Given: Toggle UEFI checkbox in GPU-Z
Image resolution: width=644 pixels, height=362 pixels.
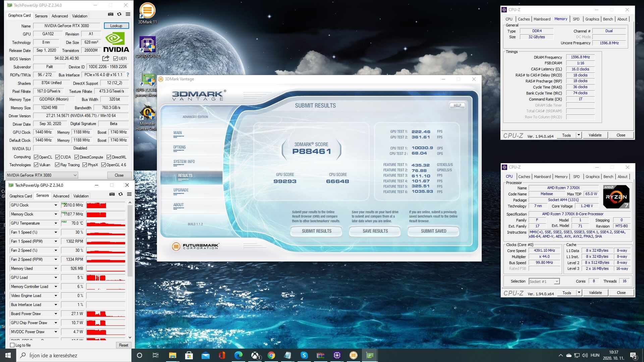Looking at the screenshot, I should 115,59.
